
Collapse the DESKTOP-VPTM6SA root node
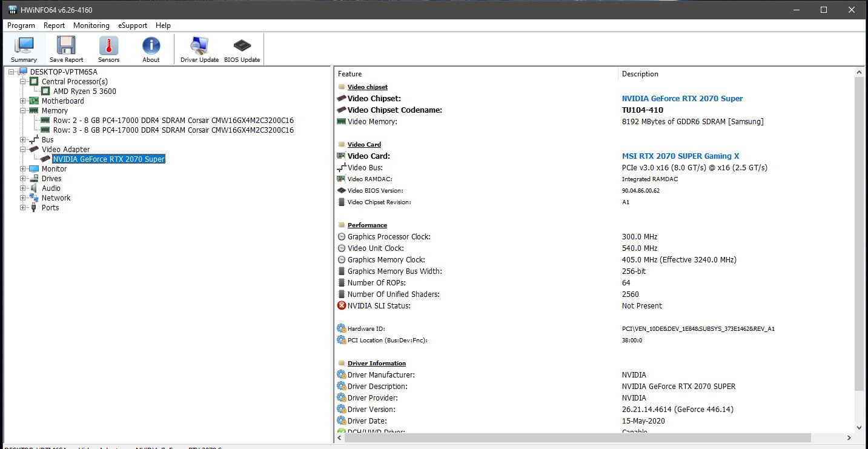pyautogui.click(x=12, y=72)
